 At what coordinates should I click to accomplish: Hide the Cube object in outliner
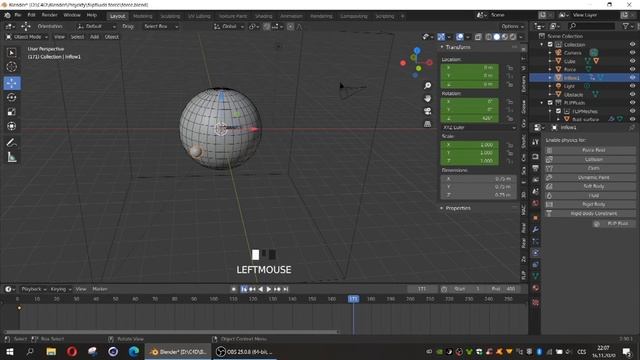point(632,61)
